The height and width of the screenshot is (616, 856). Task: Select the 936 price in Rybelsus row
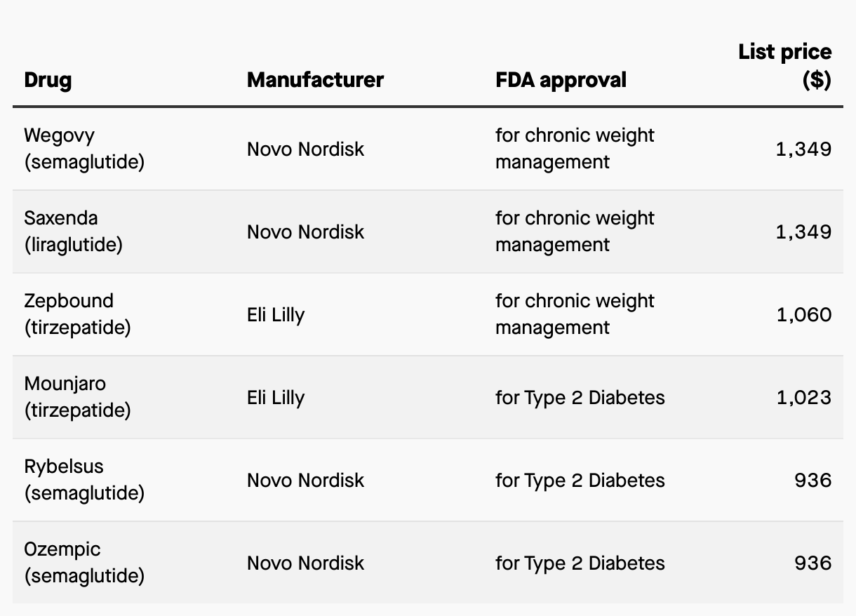click(812, 480)
